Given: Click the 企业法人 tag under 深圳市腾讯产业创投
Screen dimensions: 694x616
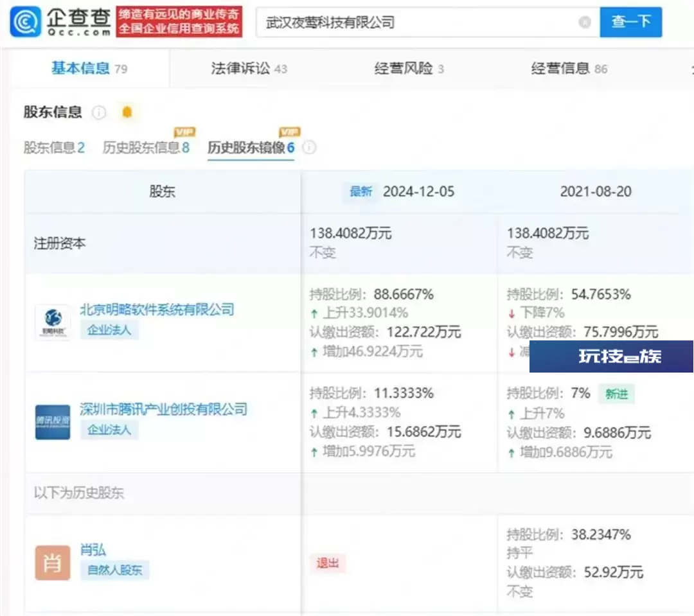Looking at the screenshot, I should (109, 430).
